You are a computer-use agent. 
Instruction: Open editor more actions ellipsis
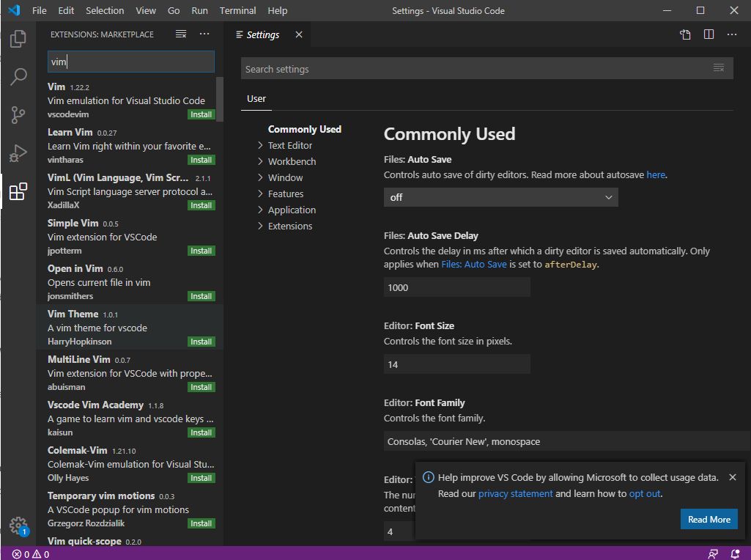732,34
